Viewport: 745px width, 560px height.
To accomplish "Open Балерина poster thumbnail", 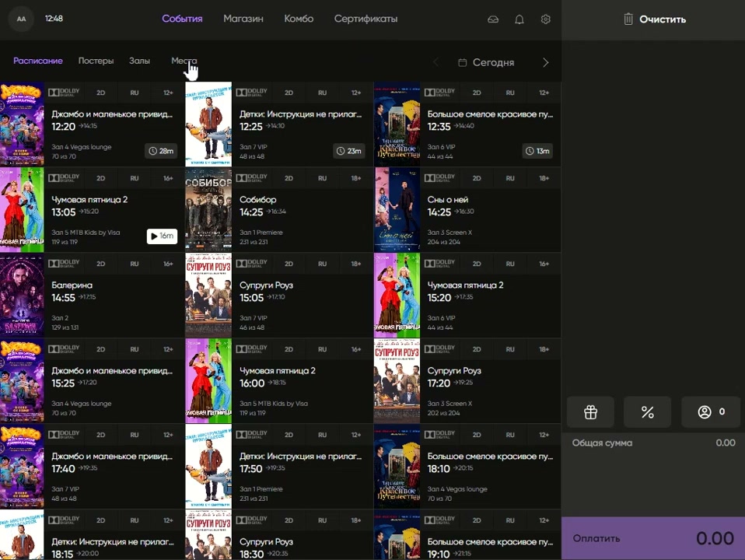I will 22,296.
